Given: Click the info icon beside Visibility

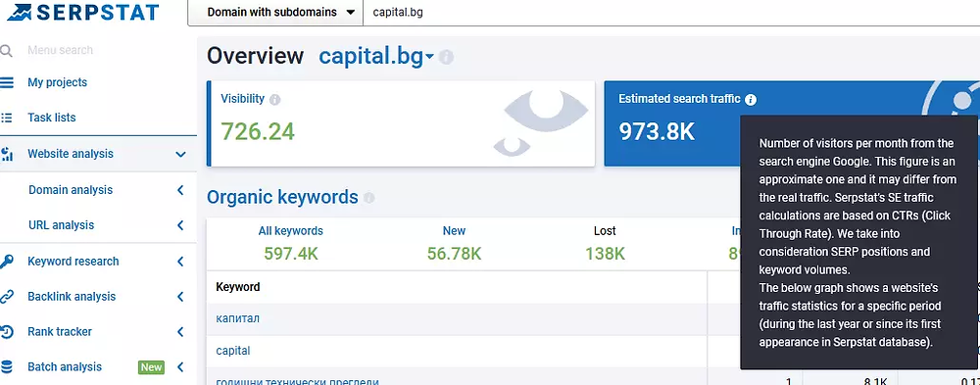Looking at the screenshot, I should click(x=275, y=99).
